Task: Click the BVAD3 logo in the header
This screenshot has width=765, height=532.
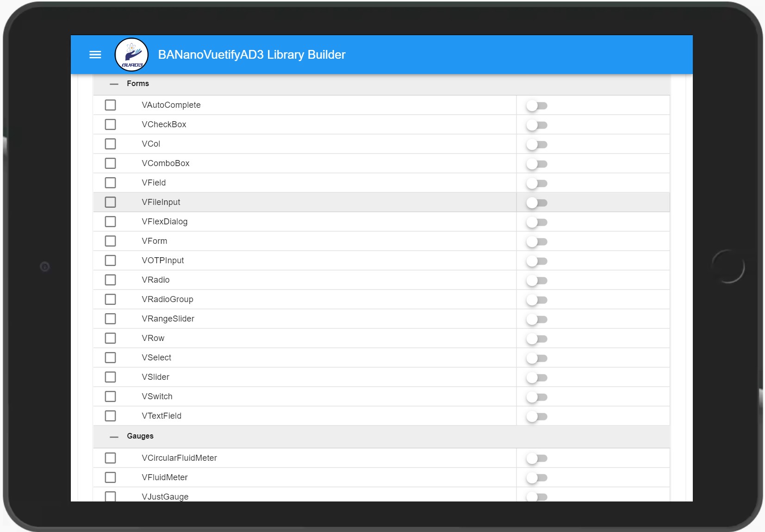Action: [131, 54]
